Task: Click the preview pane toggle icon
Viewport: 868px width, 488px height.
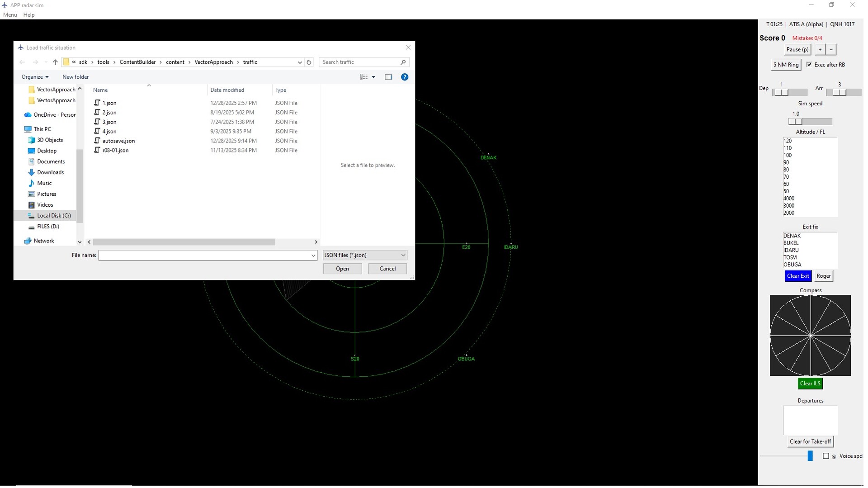Action: click(x=388, y=77)
